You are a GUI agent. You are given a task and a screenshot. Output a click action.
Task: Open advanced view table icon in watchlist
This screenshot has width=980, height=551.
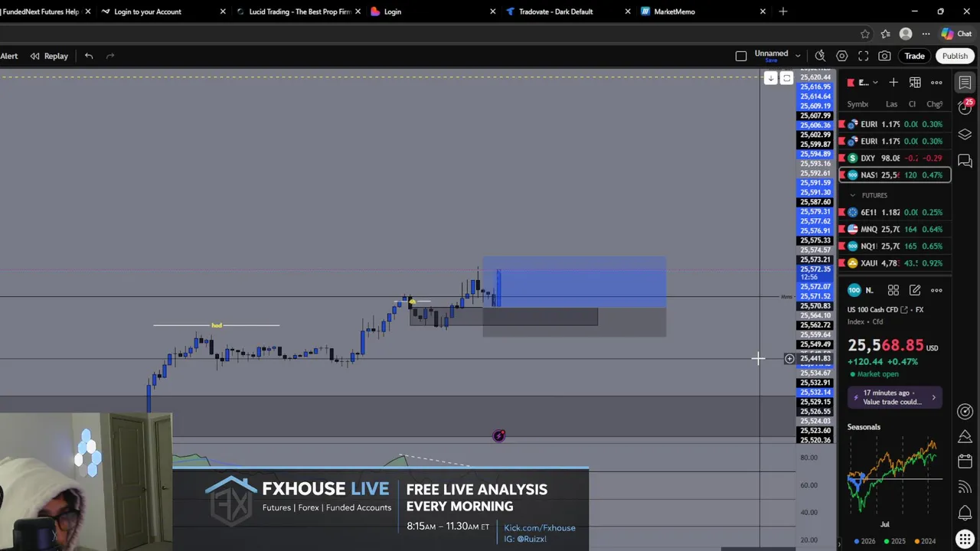(915, 82)
